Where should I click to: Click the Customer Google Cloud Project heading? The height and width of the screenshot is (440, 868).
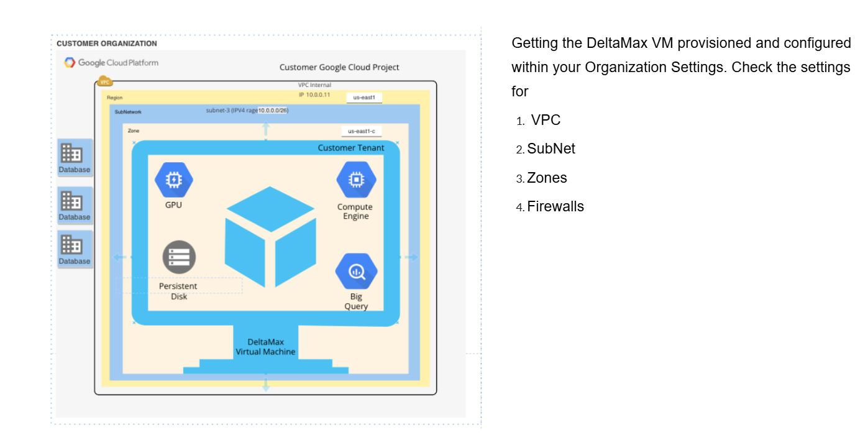[x=339, y=67]
